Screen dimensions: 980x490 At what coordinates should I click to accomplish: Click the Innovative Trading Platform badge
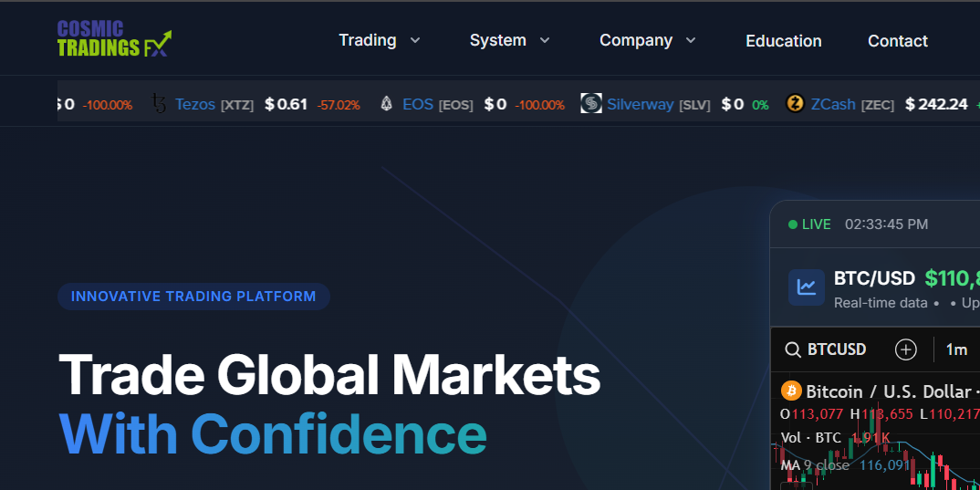[x=193, y=297]
